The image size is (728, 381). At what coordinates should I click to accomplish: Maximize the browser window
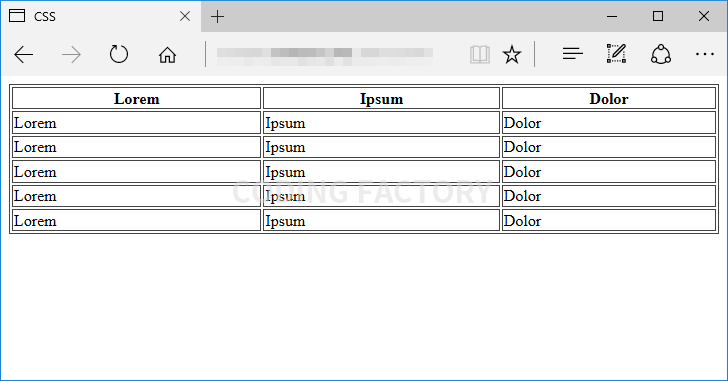(658, 16)
